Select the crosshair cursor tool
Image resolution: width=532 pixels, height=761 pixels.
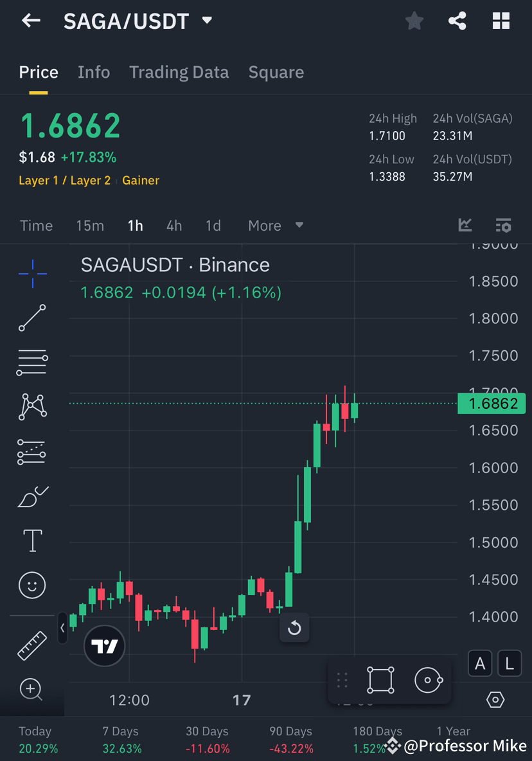click(31, 273)
